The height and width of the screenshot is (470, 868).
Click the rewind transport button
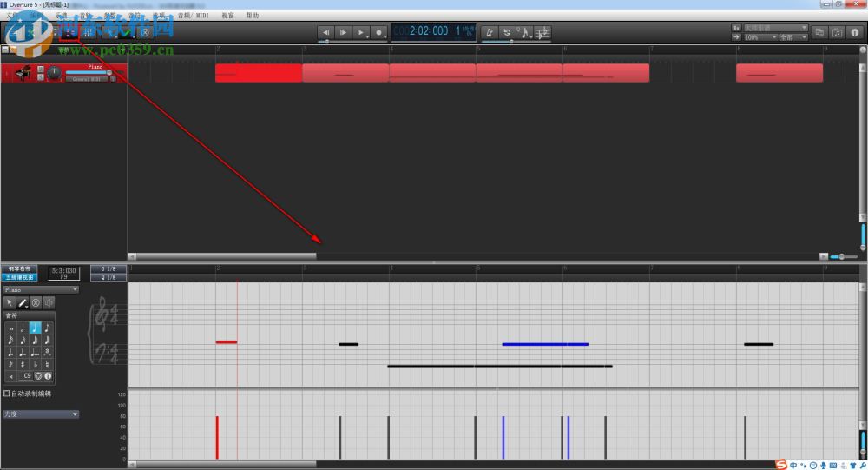pyautogui.click(x=326, y=33)
